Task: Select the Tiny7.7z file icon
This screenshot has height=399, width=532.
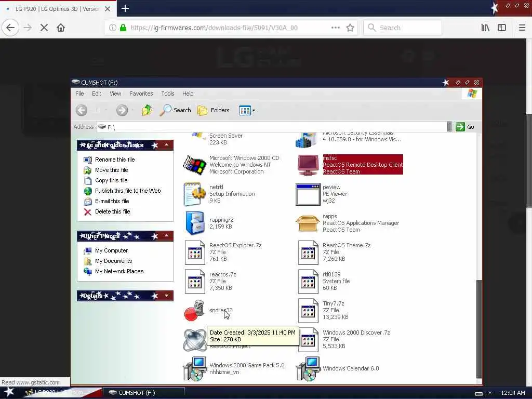Action: pos(308,311)
